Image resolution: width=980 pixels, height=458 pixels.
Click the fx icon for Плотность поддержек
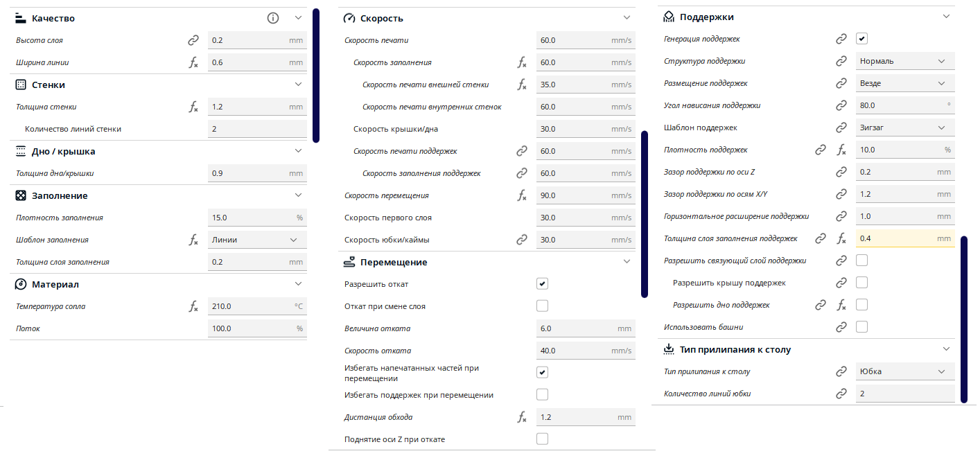click(841, 150)
